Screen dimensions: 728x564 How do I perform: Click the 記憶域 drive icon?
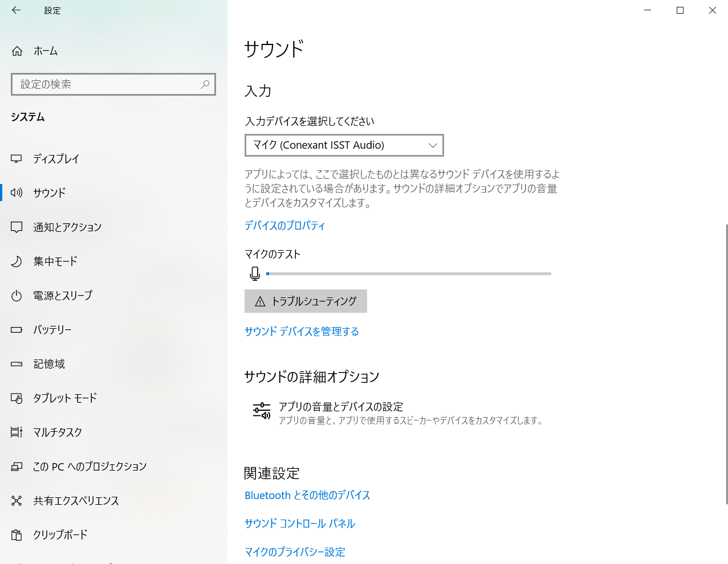(17, 363)
